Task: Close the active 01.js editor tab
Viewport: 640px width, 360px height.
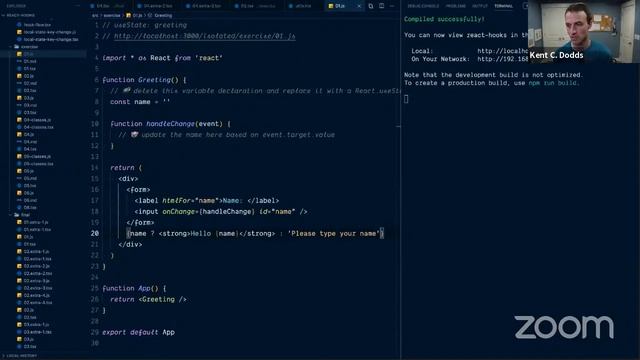Action: click(359, 6)
